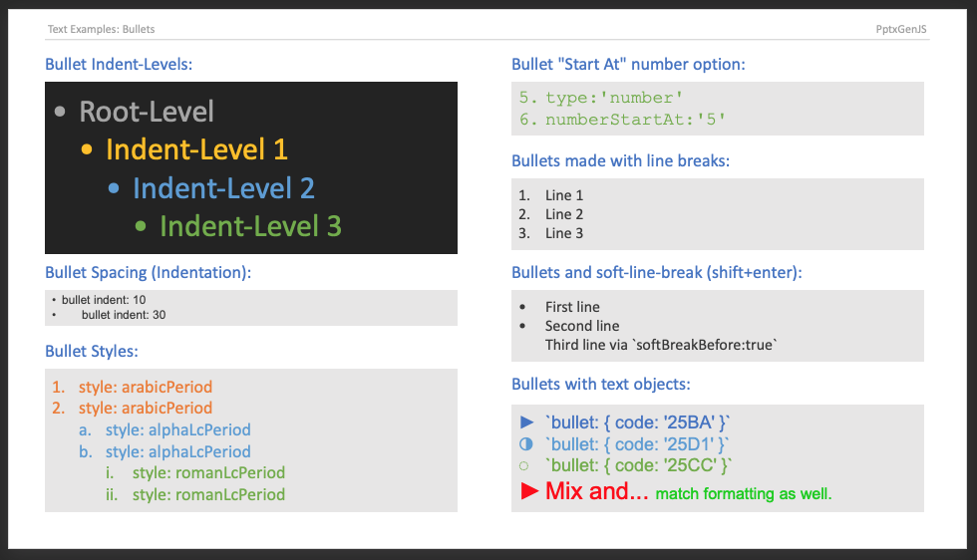Click the blue triangle bullet icon for '25BA'
Image resolution: width=977 pixels, height=560 pixels.
527,422
